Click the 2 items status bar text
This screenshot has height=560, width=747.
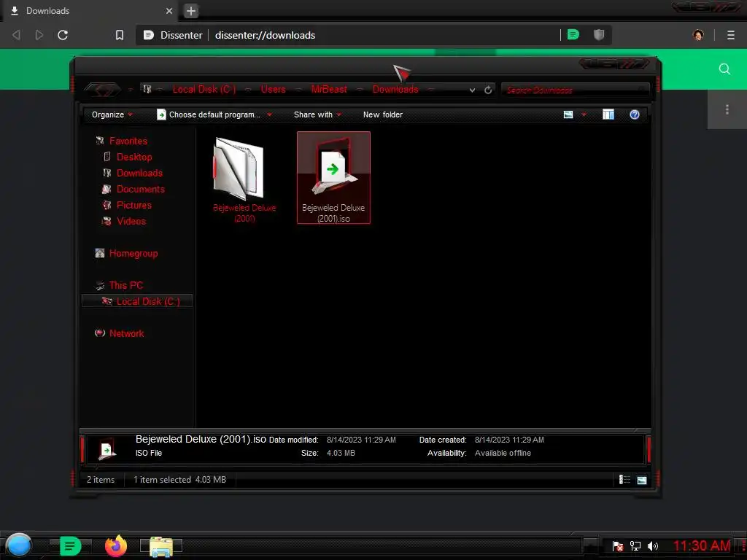coord(101,480)
